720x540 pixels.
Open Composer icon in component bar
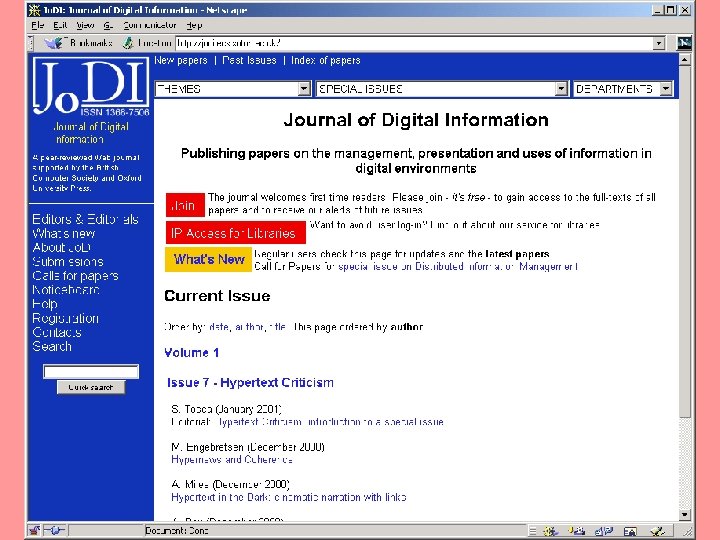(657, 531)
